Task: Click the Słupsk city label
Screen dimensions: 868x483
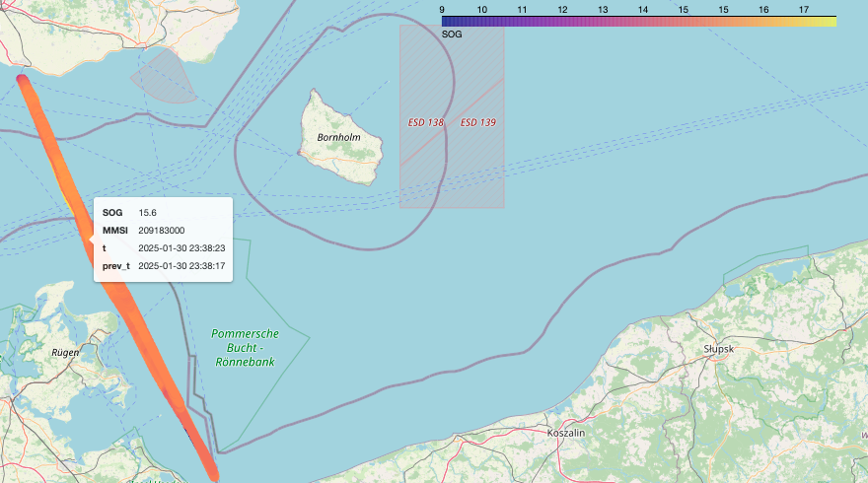Action: point(718,349)
